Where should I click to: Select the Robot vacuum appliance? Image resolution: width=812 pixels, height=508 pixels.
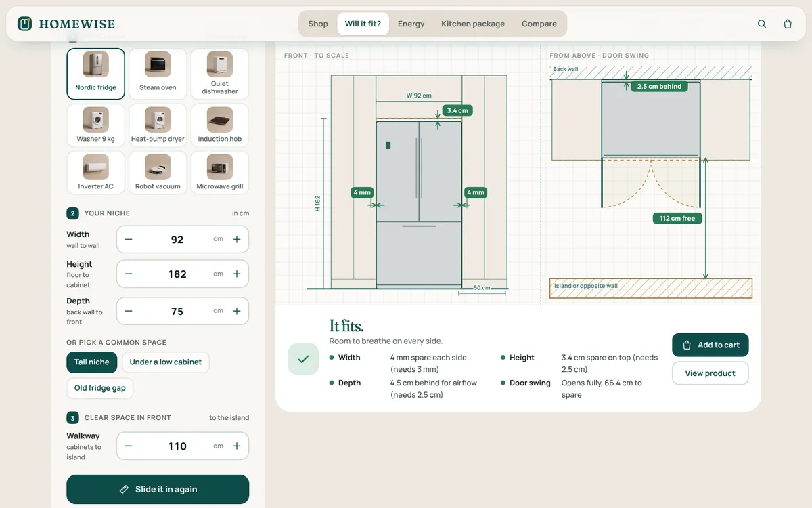click(x=158, y=173)
